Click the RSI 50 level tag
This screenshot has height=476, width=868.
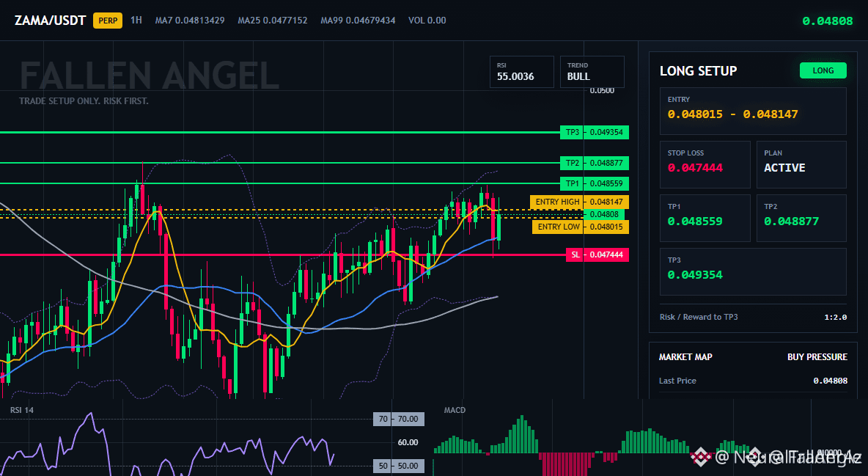[399, 466]
